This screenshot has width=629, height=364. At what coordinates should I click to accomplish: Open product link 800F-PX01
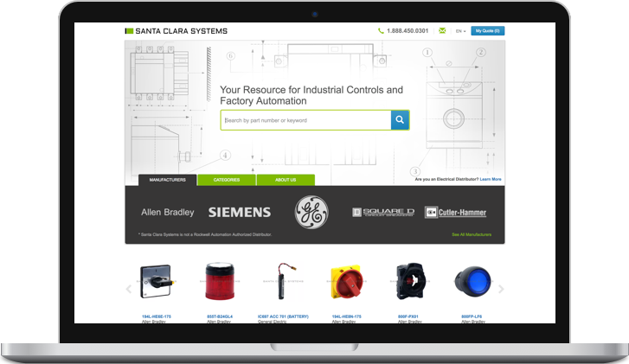pyautogui.click(x=408, y=316)
